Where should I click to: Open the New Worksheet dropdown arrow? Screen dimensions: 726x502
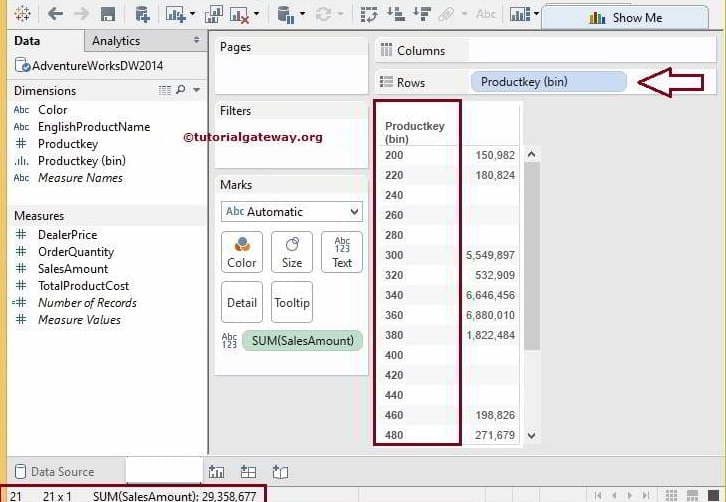(193, 14)
